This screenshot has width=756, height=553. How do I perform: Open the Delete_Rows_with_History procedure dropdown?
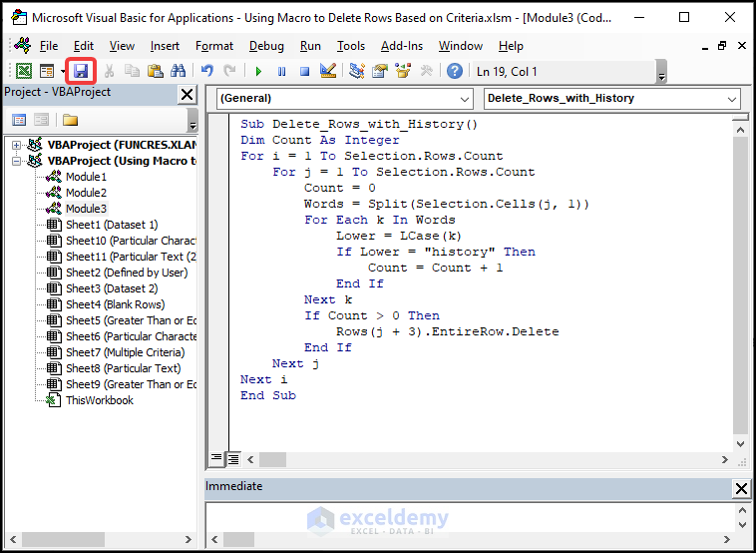pos(732,99)
